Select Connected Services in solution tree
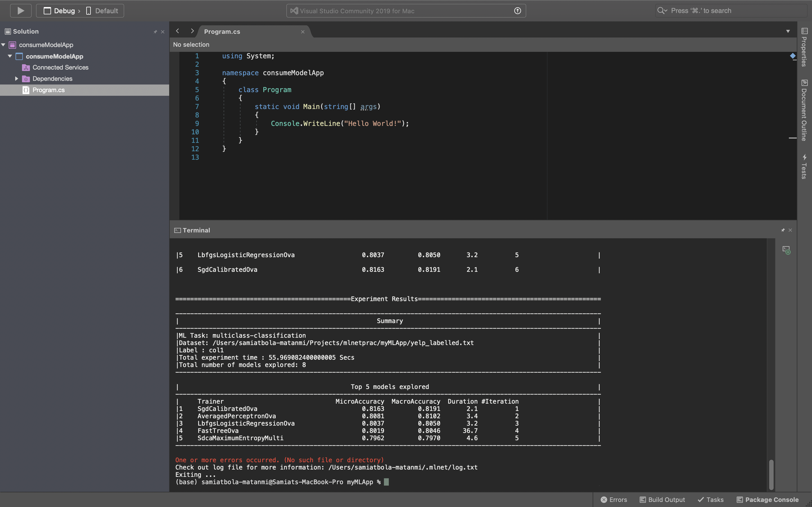 point(60,67)
